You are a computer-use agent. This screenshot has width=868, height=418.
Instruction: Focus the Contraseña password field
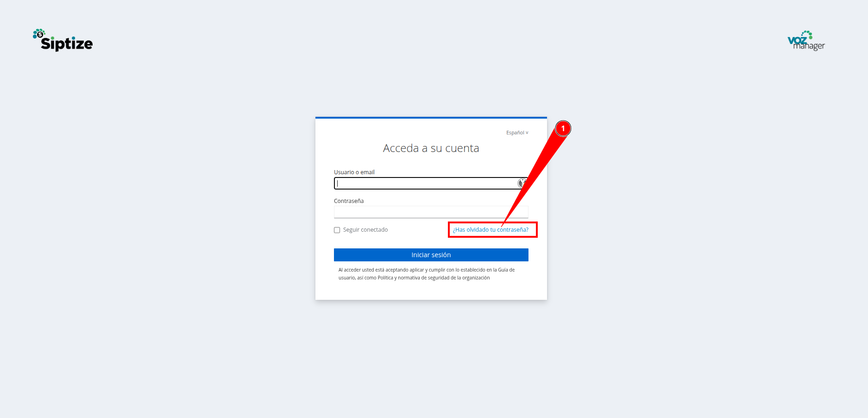click(x=431, y=212)
